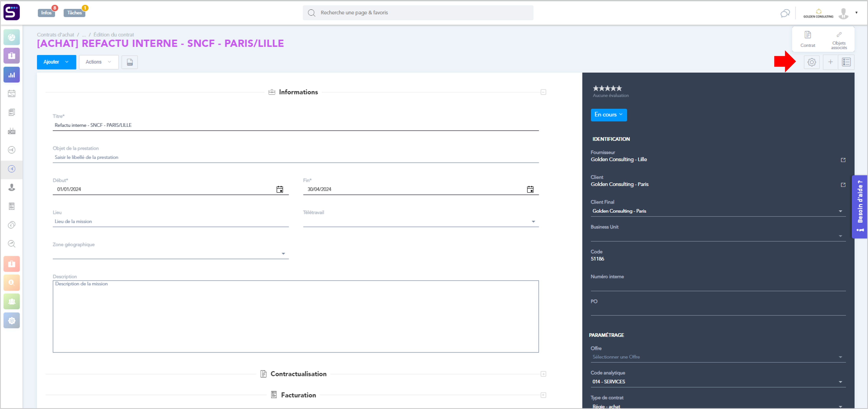This screenshot has height=409, width=868.
Task: Open the Ajouter dropdown button
Action: pos(56,62)
